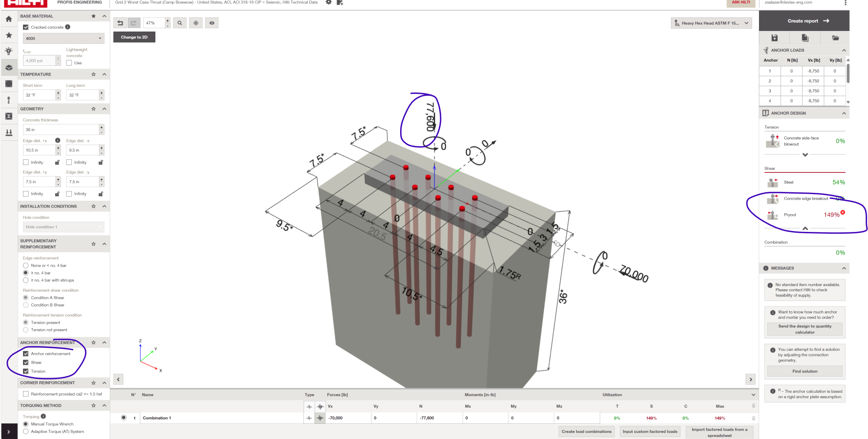The width and height of the screenshot is (868, 439).
Task: Select the Condition B Shear radio button
Action: [26, 305]
